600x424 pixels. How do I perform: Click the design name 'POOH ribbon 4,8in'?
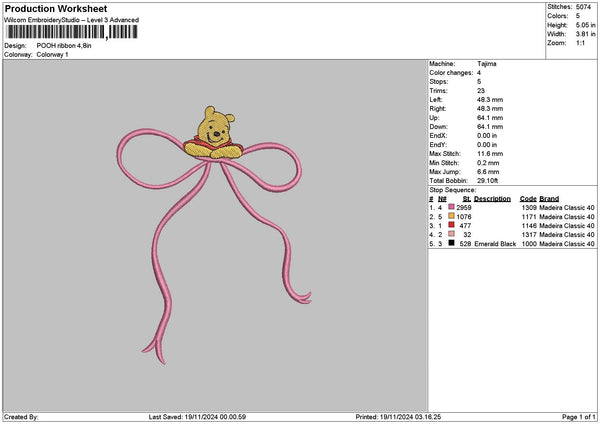point(64,46)
